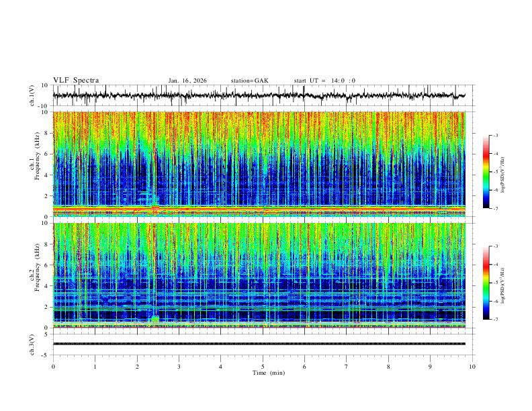Click time axis tick label "9"
The image size is (532, 411).
[x=430, y=367]
